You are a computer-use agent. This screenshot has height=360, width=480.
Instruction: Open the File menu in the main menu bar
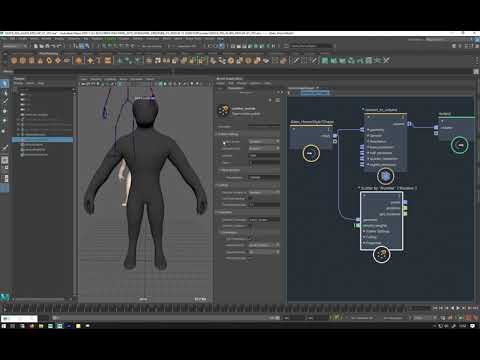(4, 39)
